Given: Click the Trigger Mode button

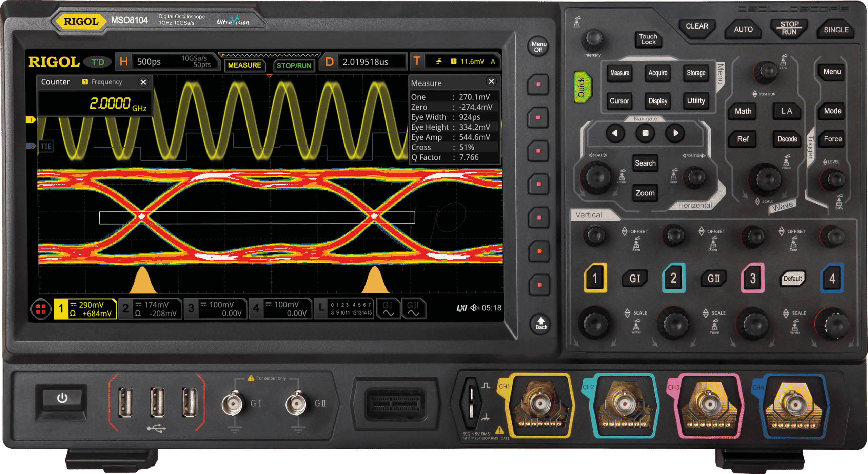Looking at the screenshot, I should [832, 111].
